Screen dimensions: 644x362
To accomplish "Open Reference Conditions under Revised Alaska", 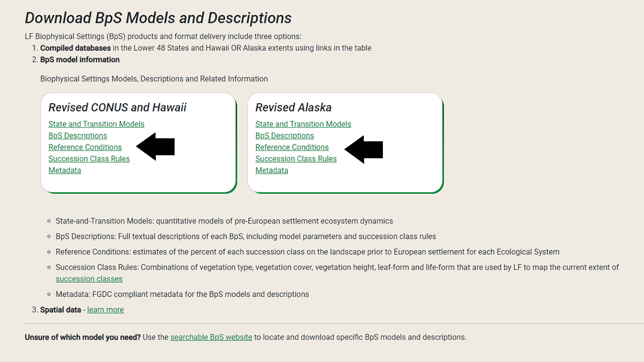I will (x=292, y=147).
